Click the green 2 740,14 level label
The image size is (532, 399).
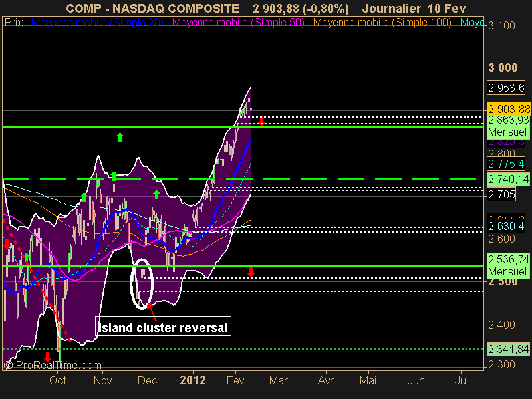click(x=508, y=179)
